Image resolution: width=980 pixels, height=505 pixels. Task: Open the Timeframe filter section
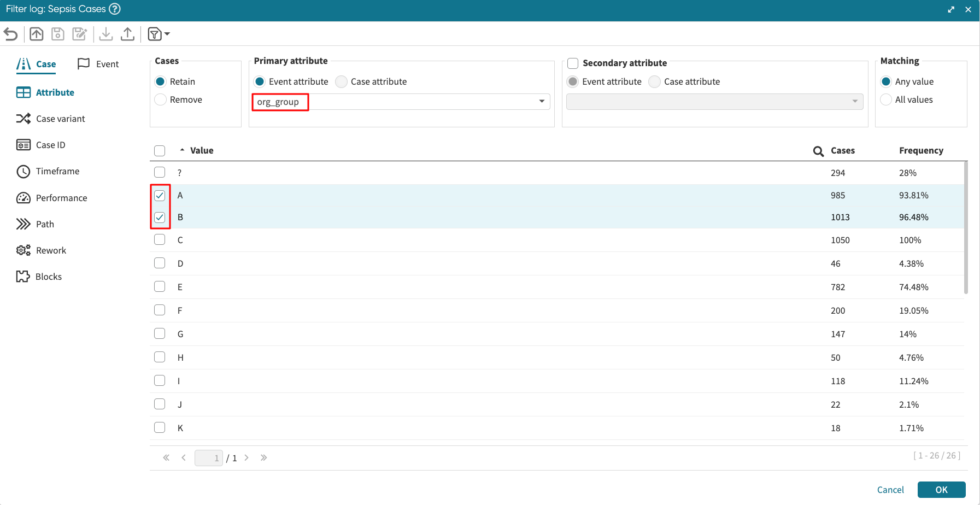tap(57, 171)
